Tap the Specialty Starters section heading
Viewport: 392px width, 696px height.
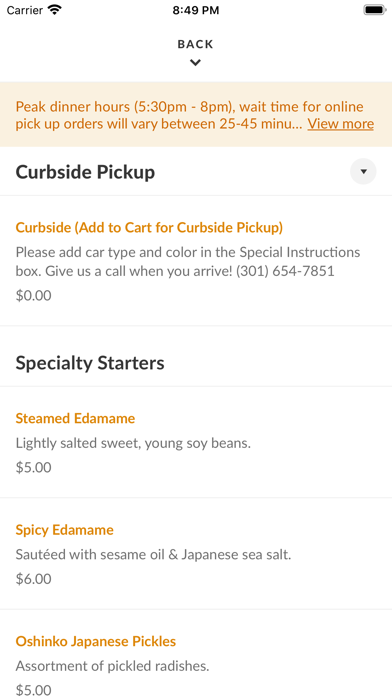point(90,363)
